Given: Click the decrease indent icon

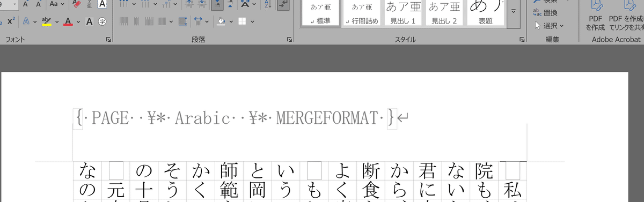Looking at the screenshot, I should [189, 4].
